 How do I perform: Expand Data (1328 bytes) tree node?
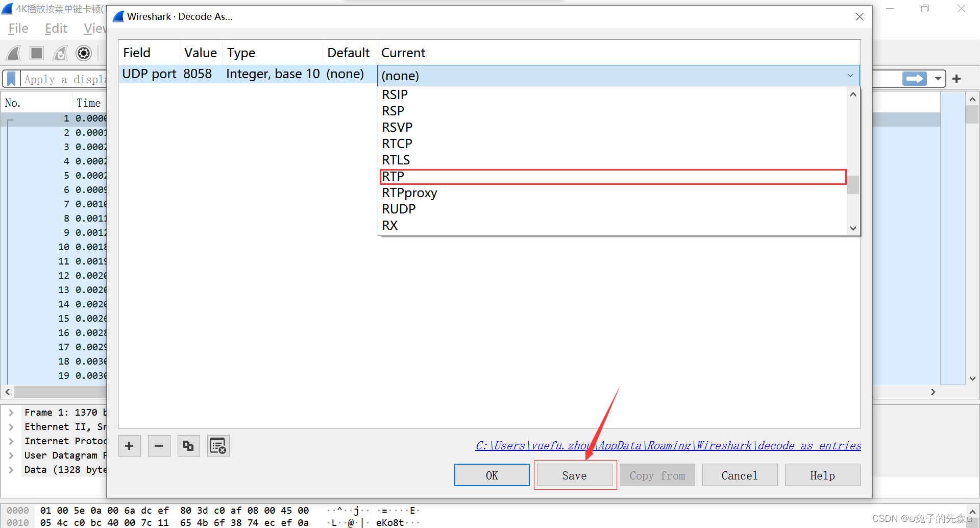(x=11, y=470)
